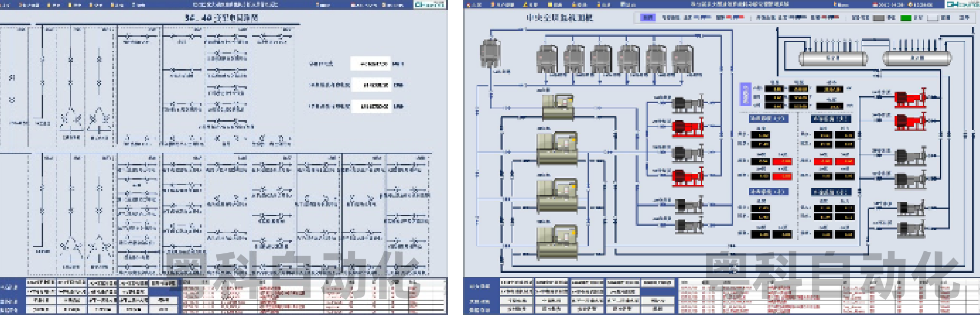Select the gray stopped pump at top of middle column
Screen dimensions: 980x315
click(688, 104)
